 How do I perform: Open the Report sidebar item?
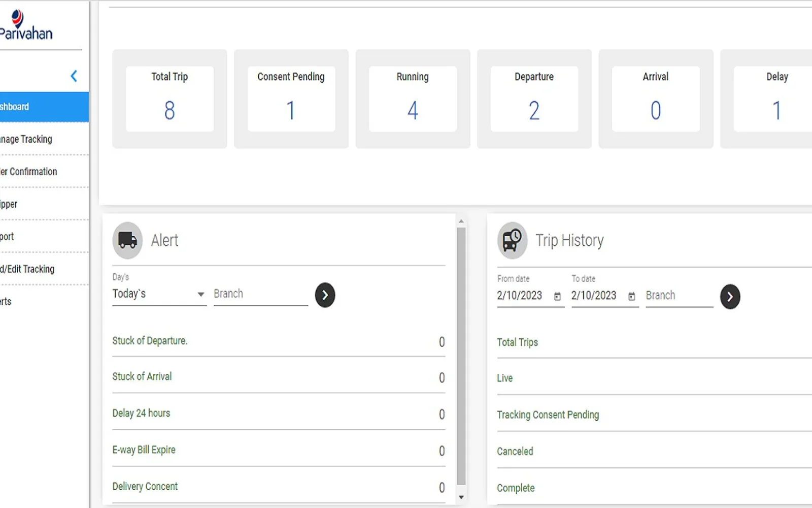(44, 237)
